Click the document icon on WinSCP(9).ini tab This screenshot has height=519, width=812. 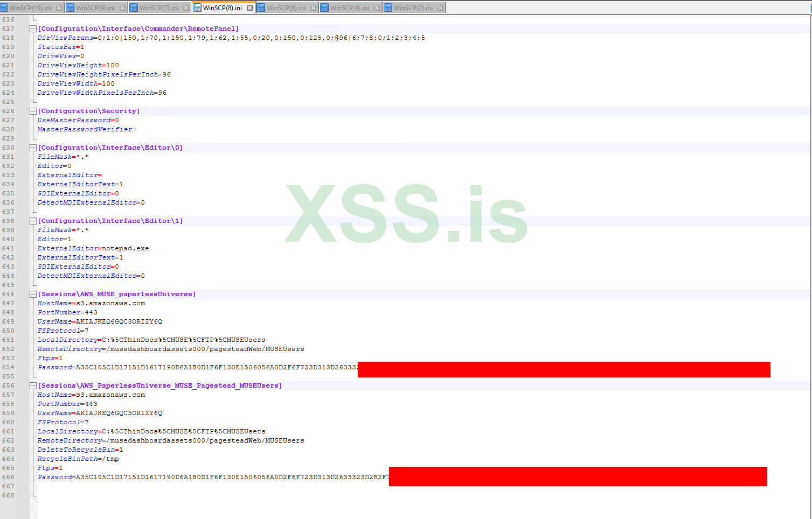click(70, 7)
